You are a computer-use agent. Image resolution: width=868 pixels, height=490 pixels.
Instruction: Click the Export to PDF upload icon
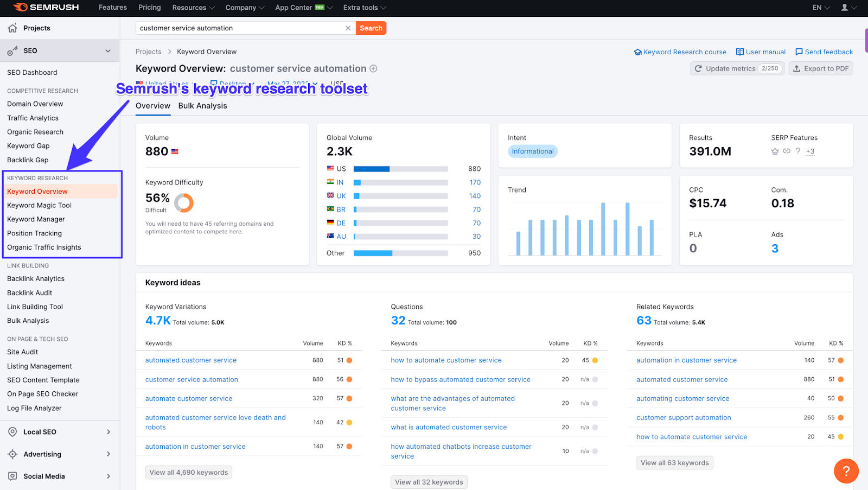point(796,69)
